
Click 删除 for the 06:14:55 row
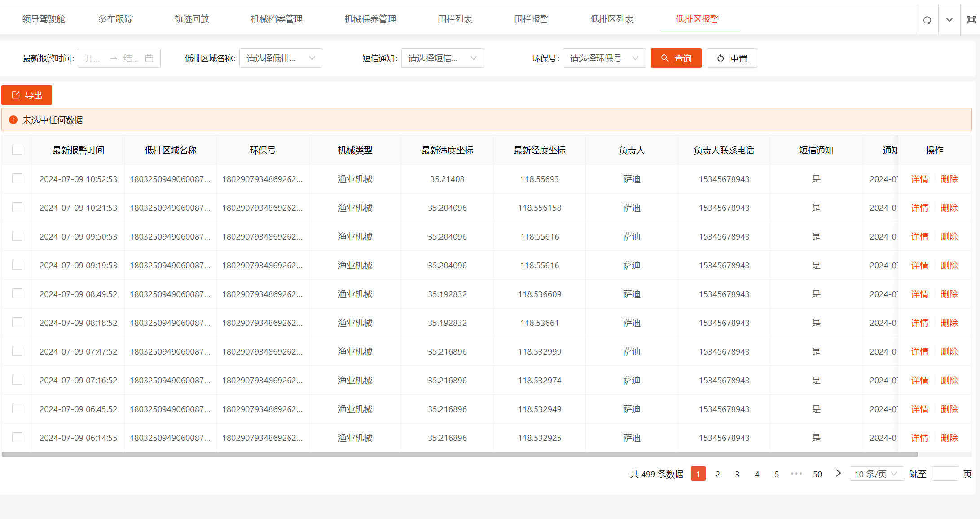coord(949,438)
